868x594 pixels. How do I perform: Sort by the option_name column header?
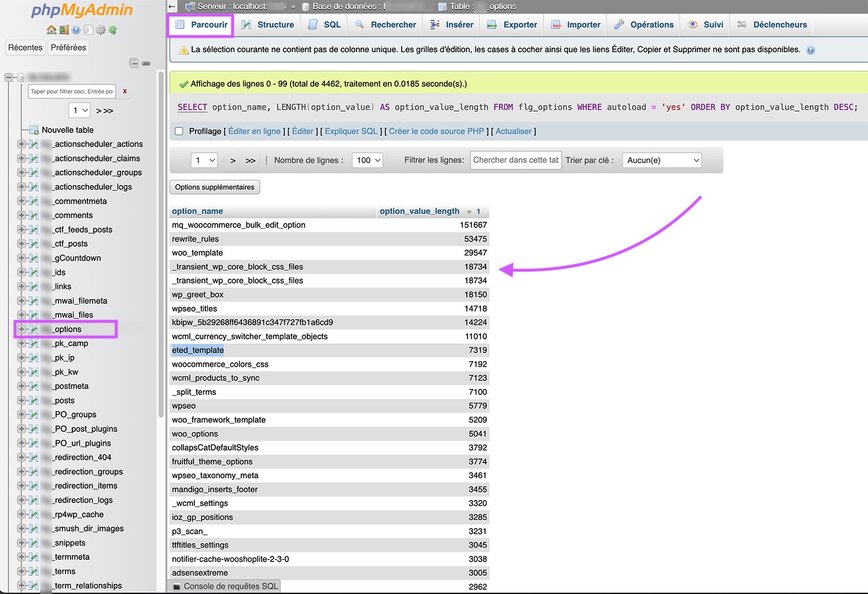(x=197, y=211)
